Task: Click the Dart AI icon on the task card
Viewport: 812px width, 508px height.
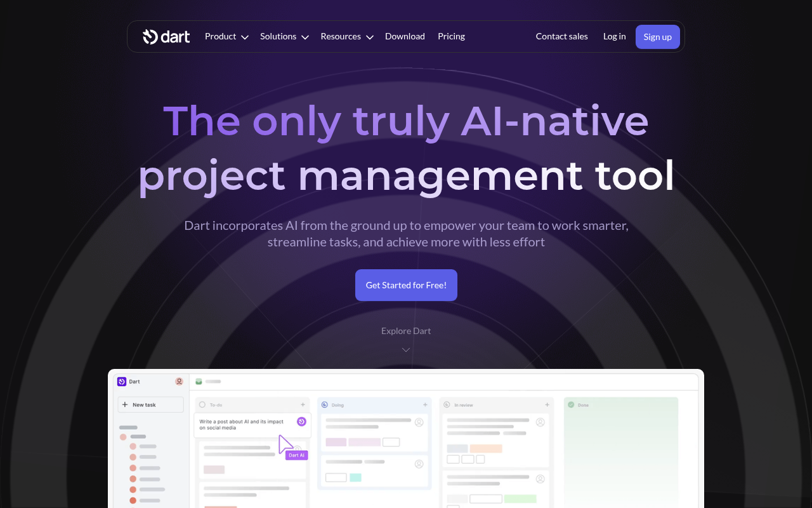Action: point(301,422)
